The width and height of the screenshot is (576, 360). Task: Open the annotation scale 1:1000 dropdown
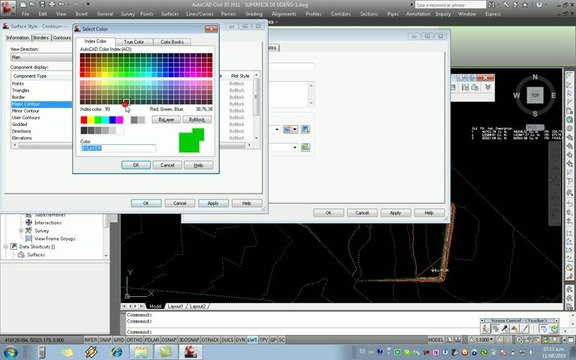tap(482, 340)
